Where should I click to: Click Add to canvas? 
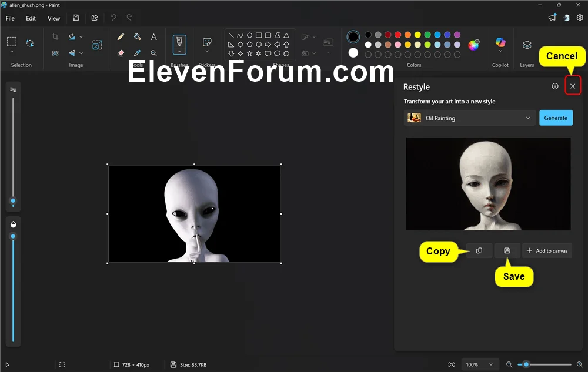click(x=547, y=250)
